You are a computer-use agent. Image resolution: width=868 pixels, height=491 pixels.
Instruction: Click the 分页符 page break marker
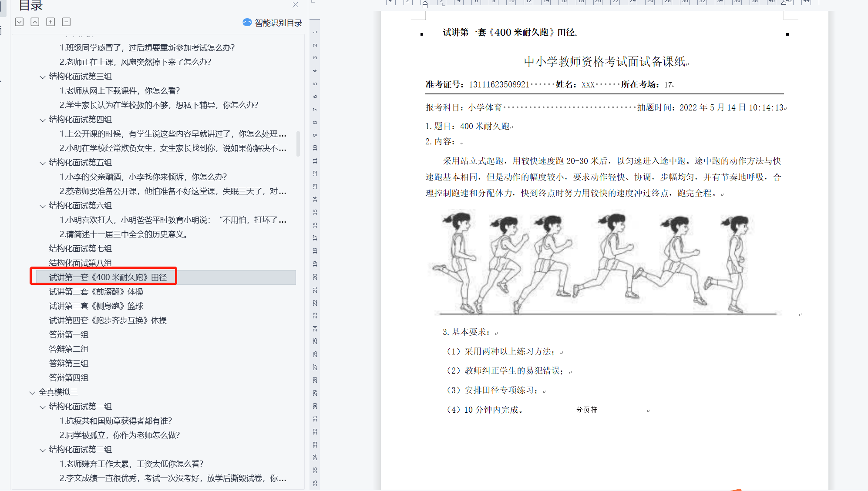point(586,410)
